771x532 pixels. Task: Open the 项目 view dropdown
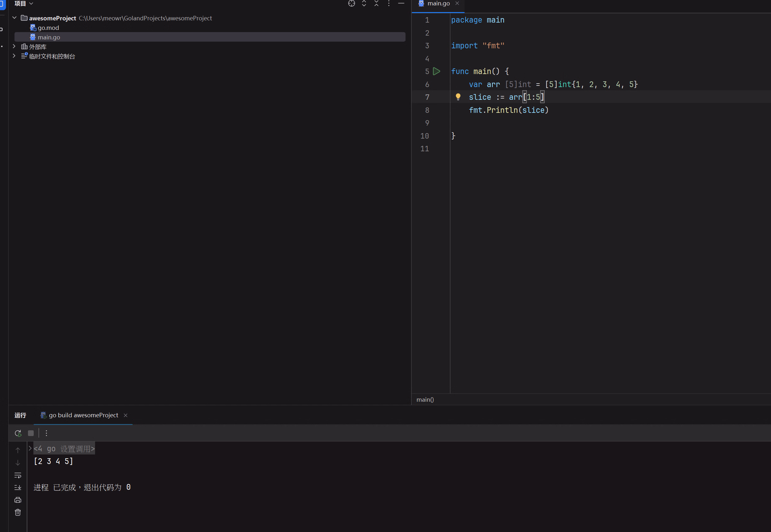click(x=24, y=3)
